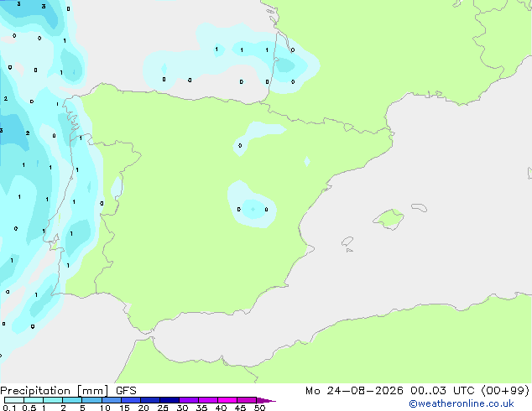Click the '00..03 UTC' time label
Image resolution: width=532 pixels, height=411 pixels.
pyautogui.click(x=442, y=391)
